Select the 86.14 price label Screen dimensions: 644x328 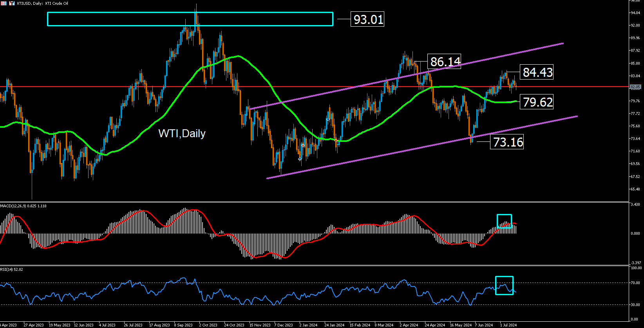(444, 62)
